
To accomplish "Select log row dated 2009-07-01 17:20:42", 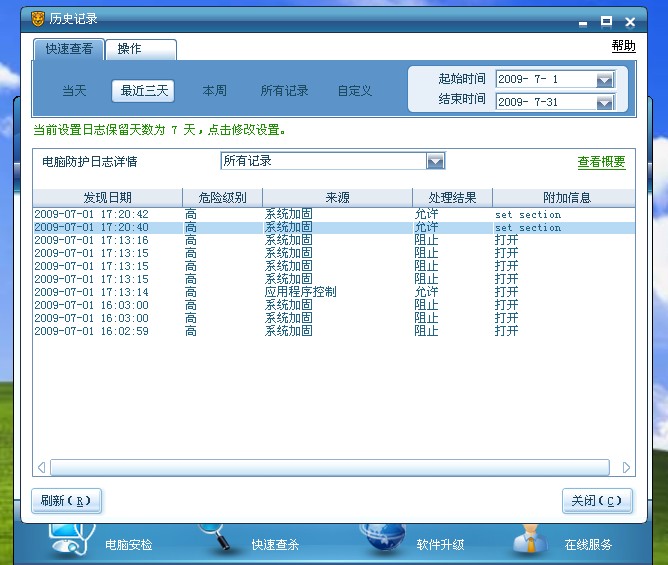I will [334, 214].
